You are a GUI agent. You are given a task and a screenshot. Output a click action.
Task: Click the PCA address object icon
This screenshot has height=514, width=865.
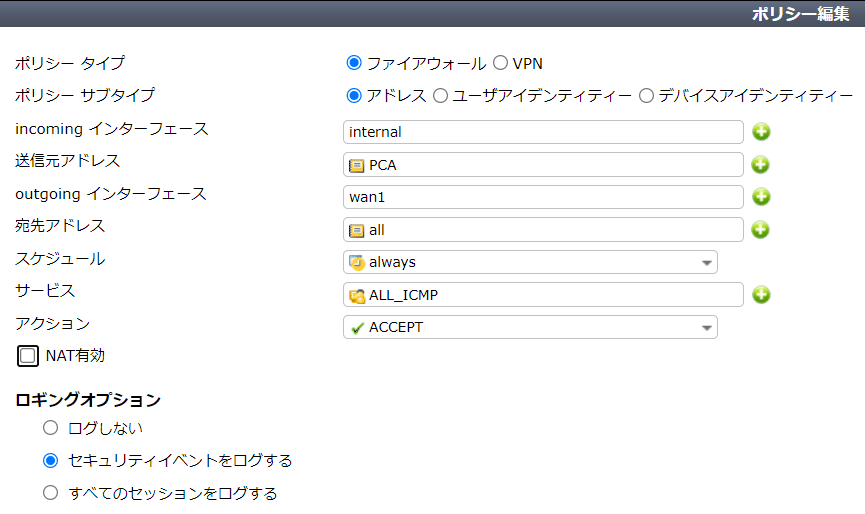point(357,165)
